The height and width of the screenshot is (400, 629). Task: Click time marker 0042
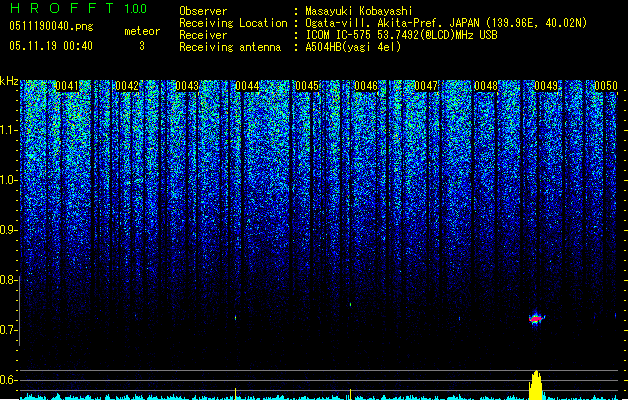point(127,86)
